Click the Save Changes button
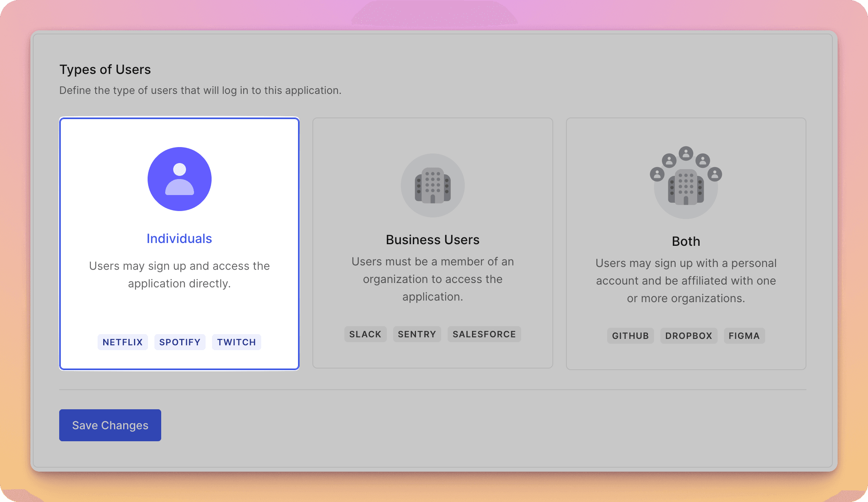This screenshot has width=868, height=502. point(110,425)
